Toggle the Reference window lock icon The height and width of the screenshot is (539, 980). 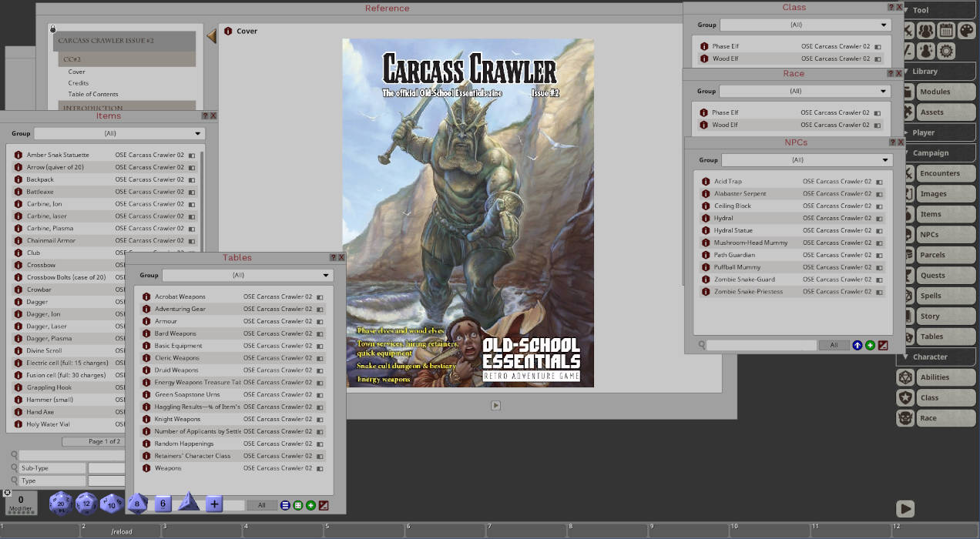click(52, 29)
